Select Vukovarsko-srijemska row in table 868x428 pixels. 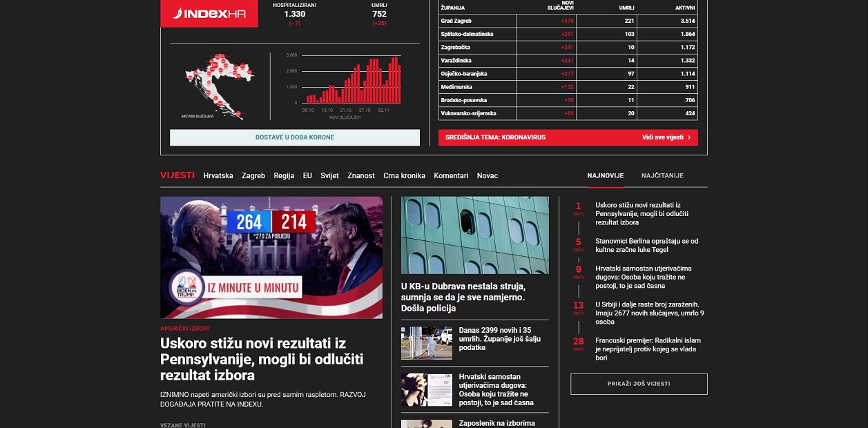(568, 113)
